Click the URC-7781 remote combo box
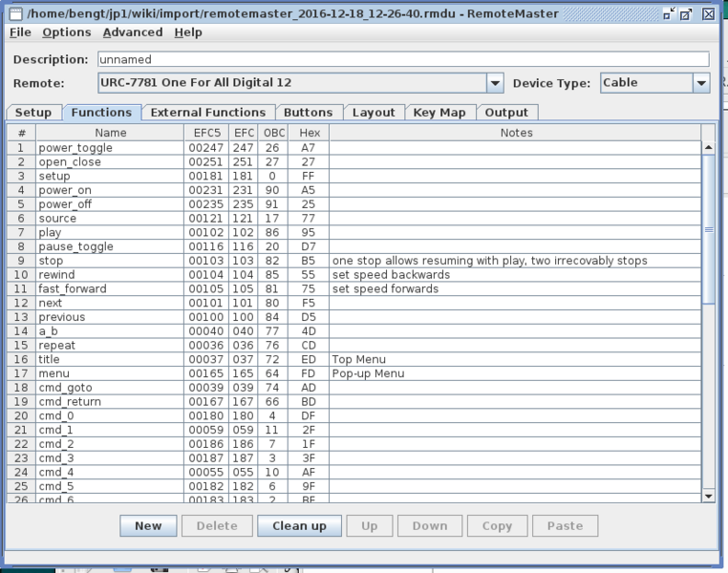Viewport: 728px width, 573px height. coord(300,83)
